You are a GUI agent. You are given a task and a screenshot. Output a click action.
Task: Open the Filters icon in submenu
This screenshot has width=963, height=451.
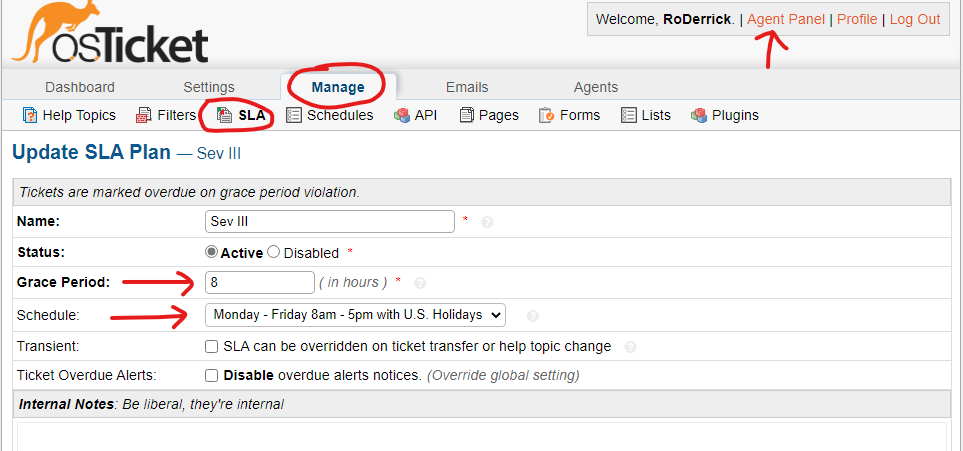pos(144,116)
